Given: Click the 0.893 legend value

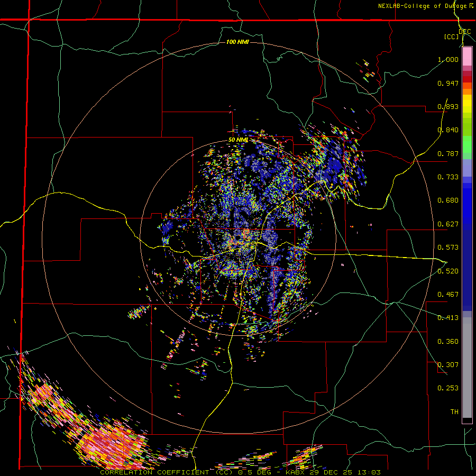Looking at the screenshot, I should [448, 106].
